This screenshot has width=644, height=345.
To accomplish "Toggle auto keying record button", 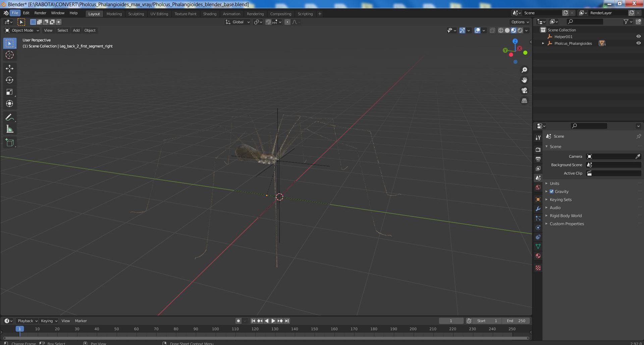I will pyautogui.click(x=238, y=321).
